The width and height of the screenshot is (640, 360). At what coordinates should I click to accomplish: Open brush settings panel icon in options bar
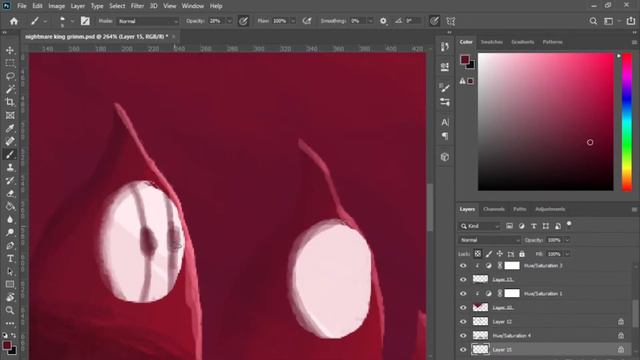click(85, 21)
